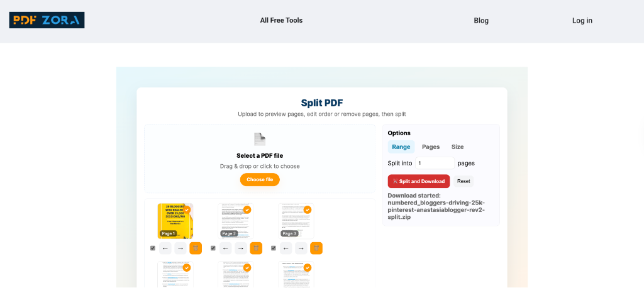This screenshot has width=644, height=295.
Task: Click the orange check badge on Page 1
Action: click(x=187, y=209)
